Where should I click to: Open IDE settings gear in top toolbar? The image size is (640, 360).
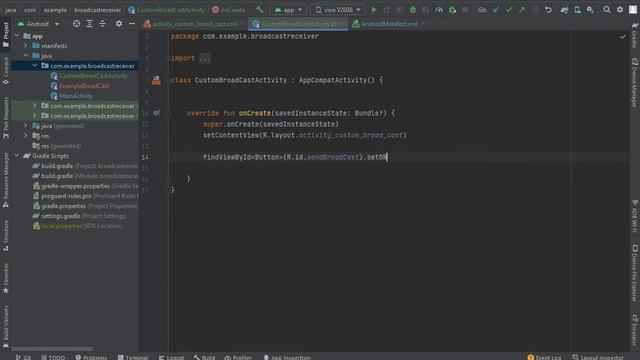(620, 9)
